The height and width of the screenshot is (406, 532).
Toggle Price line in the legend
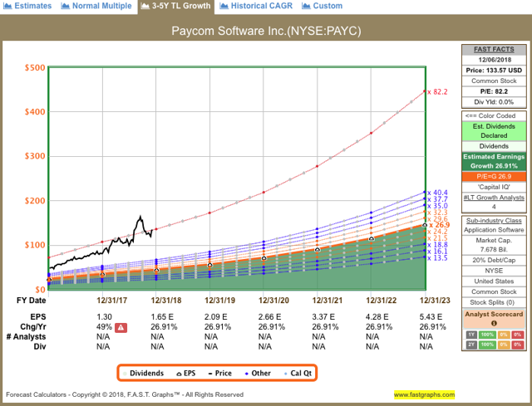click(x=220, y=373)
